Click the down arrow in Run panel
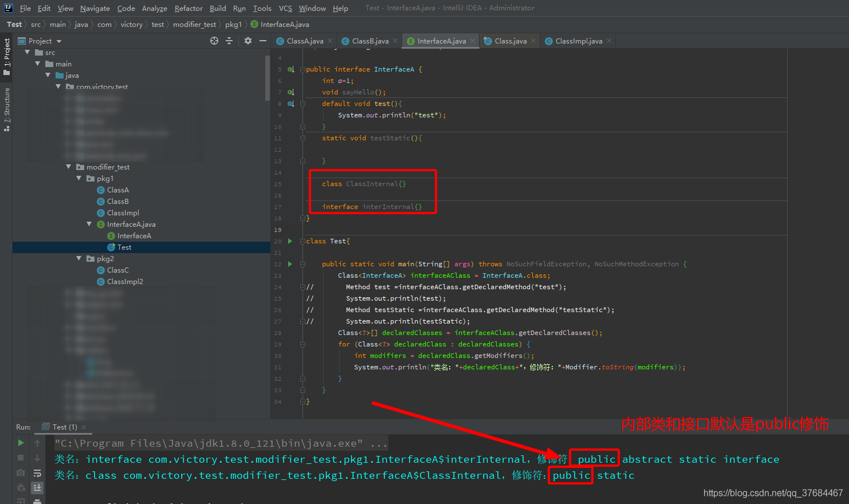This screenshot has width=849, height=504. pyautogui.click(x=37, y=458)
